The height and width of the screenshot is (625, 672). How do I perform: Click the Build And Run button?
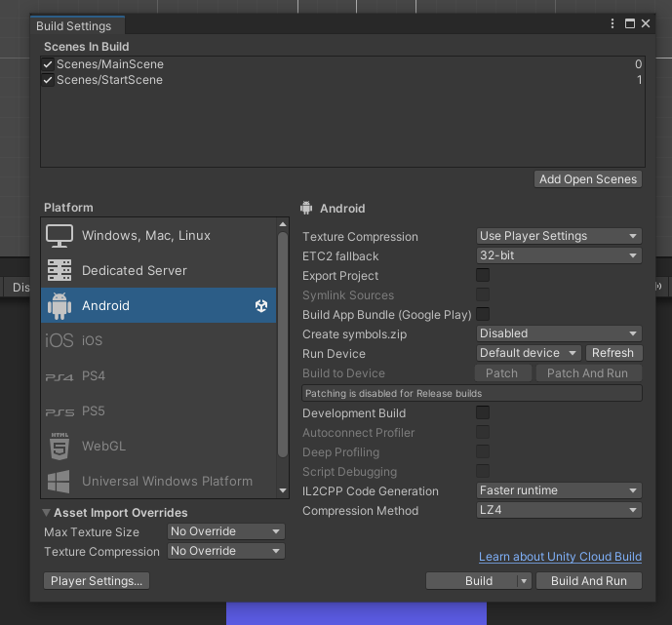pyautogui.click(x=589, y=581)
